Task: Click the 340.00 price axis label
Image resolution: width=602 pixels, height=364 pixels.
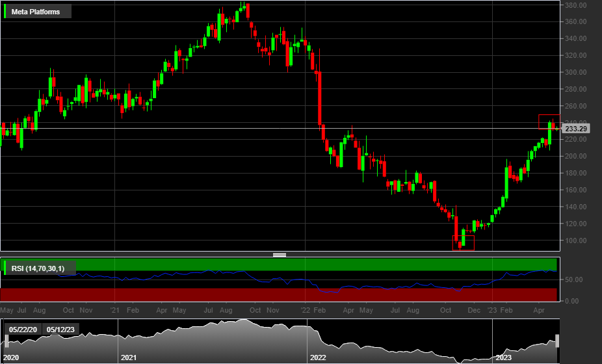Action: click(x=575, y=38)
